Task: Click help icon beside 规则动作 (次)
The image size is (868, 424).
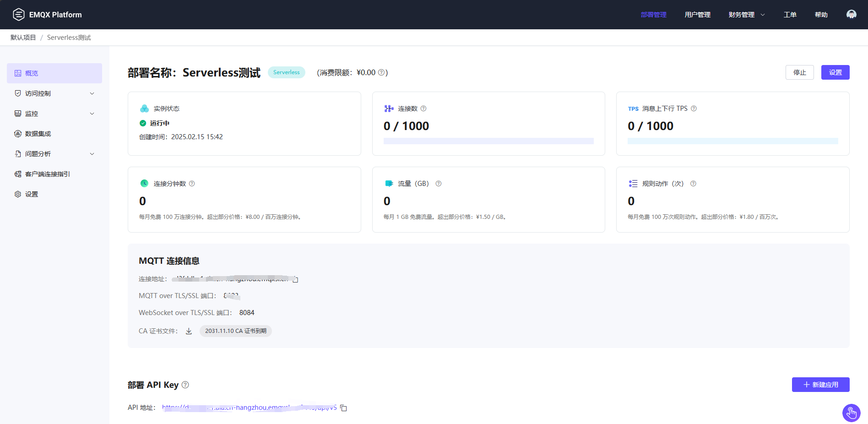Action: coord(693,184)
